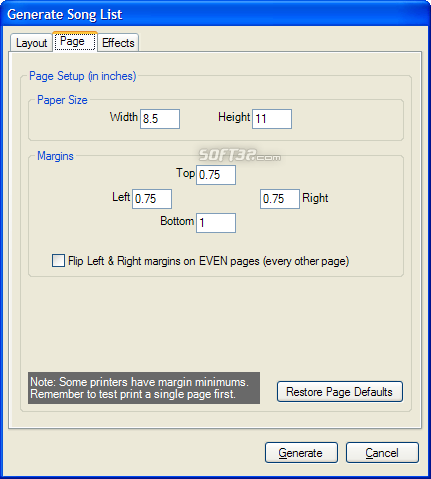Viewport: 431px width, 479px height.
Task: Select the Page tab
Action: [75, 41]
